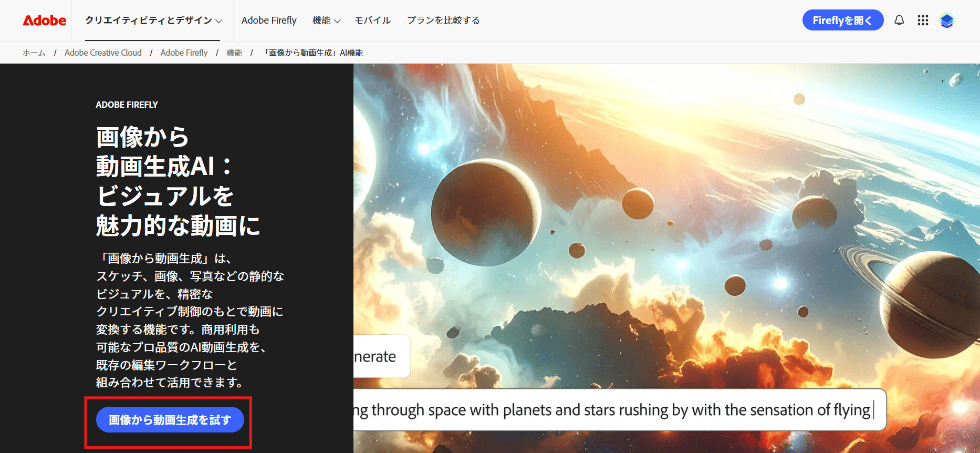This screenshot has height=453, width=980.
Task: Open the notifications bell icon
Action: 899,20
